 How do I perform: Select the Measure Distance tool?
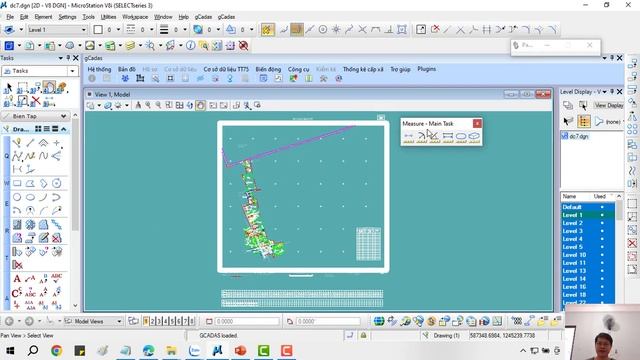tap(409, 137)
